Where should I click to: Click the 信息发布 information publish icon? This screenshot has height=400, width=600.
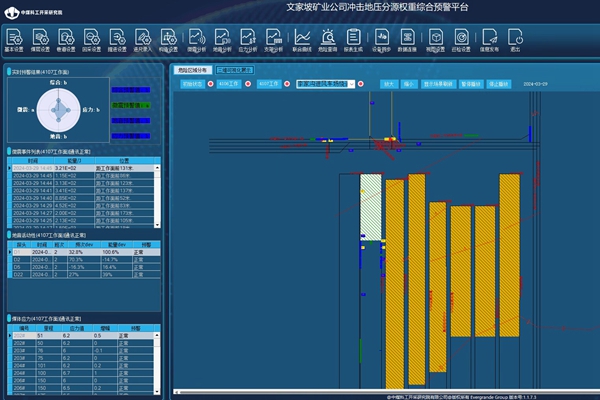[x=490, y=39]
